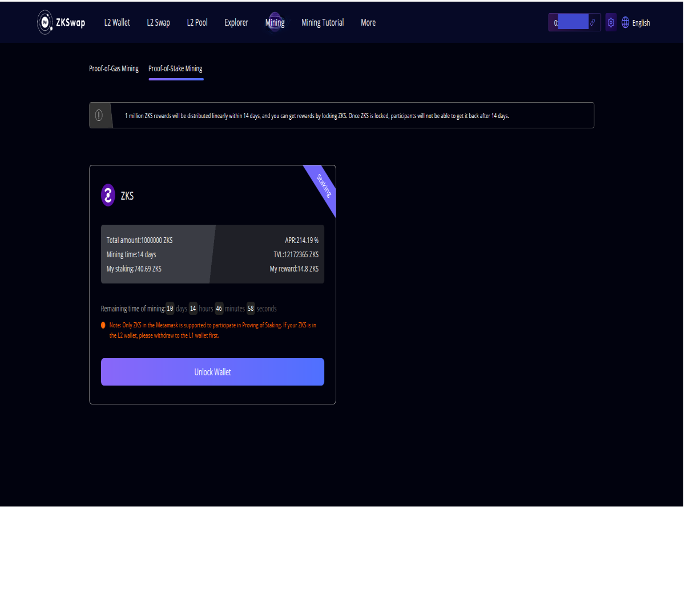Image resolution: width=685 pixels, height=616 pixels.
Task: Open the Explorer menu item
Action: tap(236, 22)
